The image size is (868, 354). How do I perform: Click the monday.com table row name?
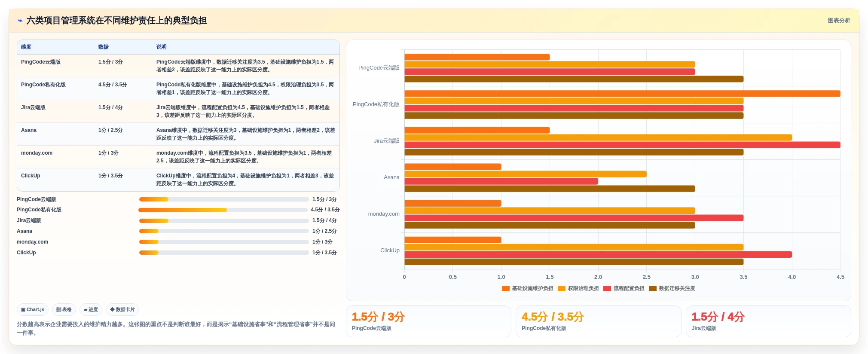[x=37, y=153]
